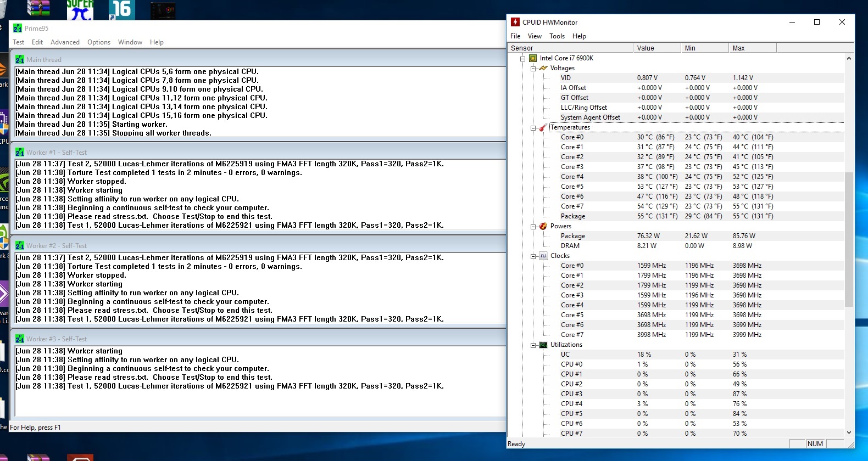Click the 1.142 V max VID value
This screenshot has width=868, height=461.
(743, 78)
